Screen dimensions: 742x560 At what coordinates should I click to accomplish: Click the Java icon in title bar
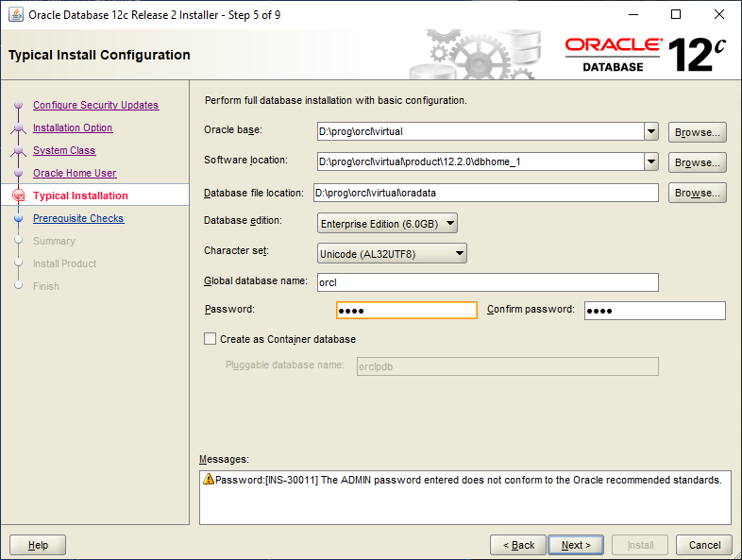(16, 14)
